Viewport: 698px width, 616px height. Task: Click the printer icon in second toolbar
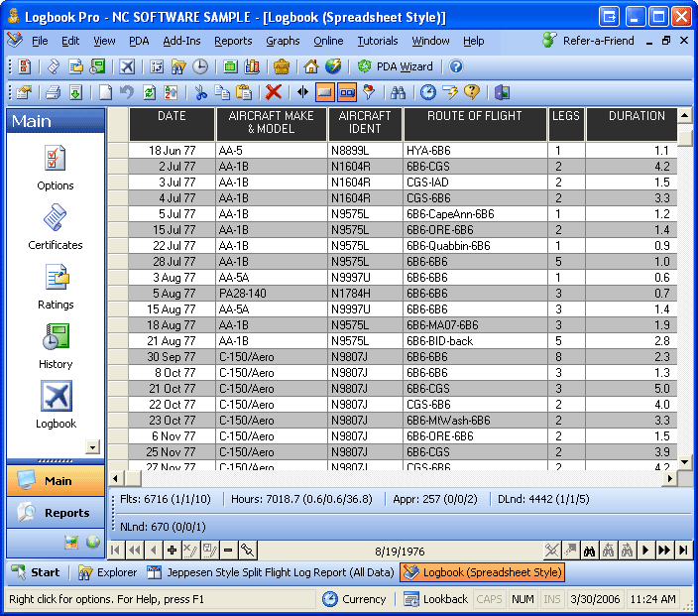pos(54,92)
